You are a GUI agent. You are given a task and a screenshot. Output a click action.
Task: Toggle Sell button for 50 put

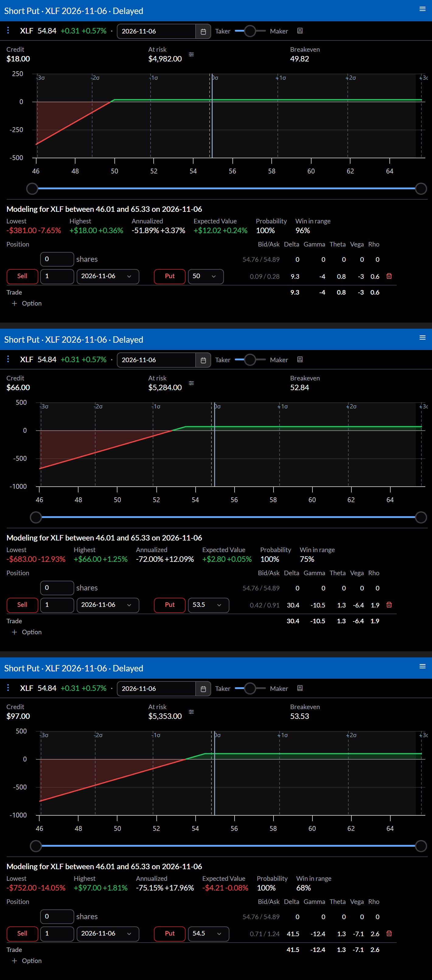click(23, 277)
